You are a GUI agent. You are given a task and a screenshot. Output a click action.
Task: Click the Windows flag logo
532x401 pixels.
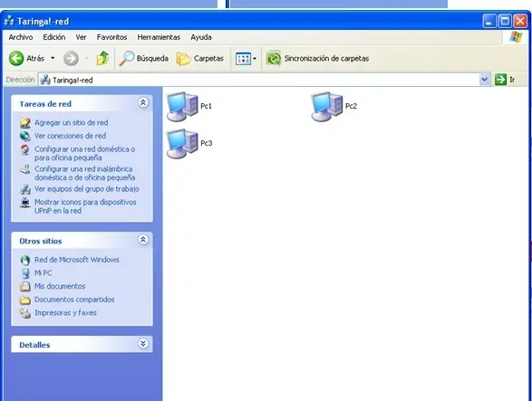click(516, 37)
